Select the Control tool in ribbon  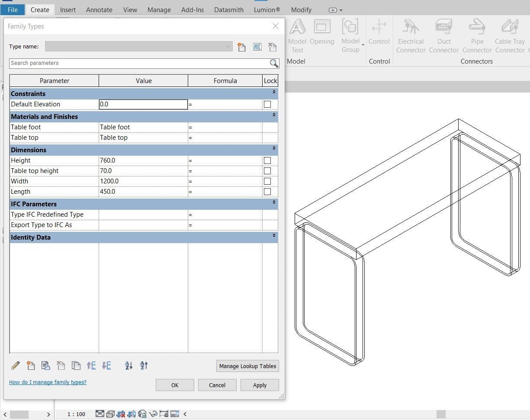379,32
